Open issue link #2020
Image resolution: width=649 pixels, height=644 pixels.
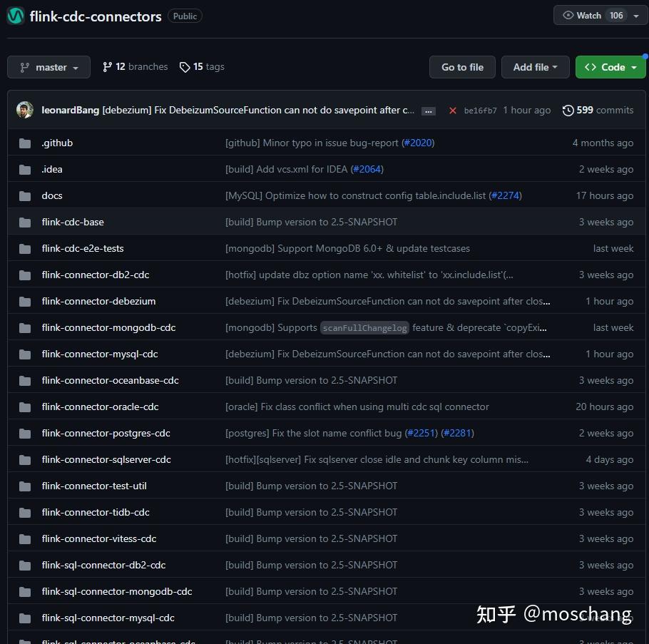[x=418, y=143]
